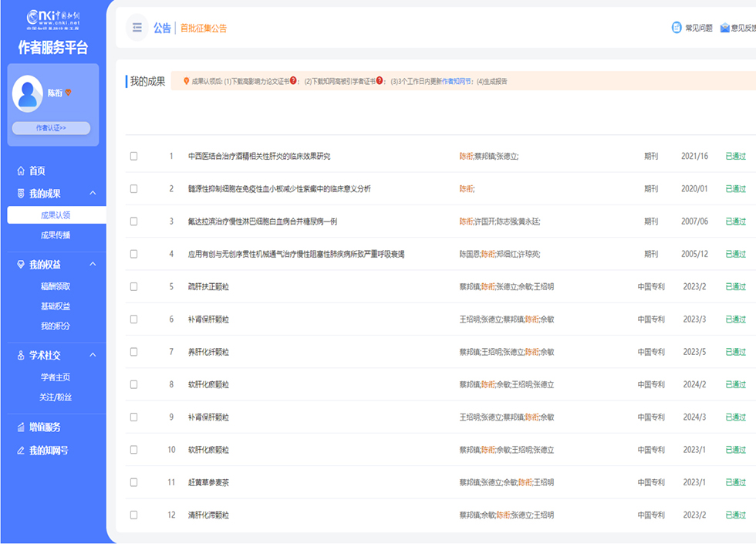Click the 意见反馈 envelope icon

point(725,28)
